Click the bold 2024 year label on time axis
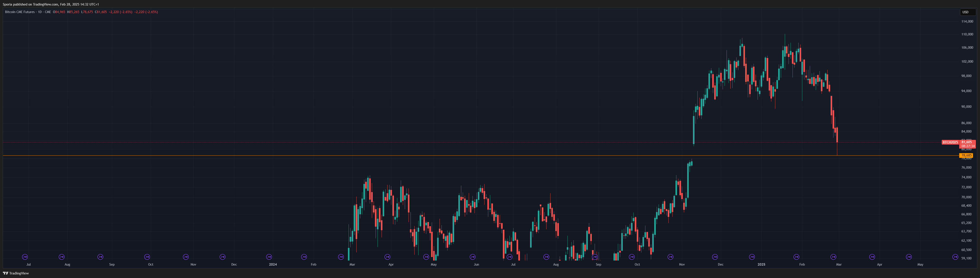This screenshot has width=980, height=278. [273, 264]
